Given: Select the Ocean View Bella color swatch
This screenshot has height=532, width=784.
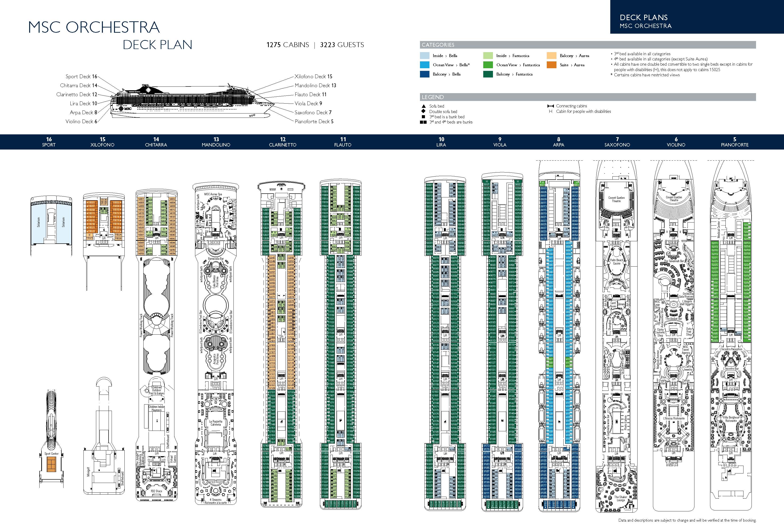Looking at the screenshot, I should point(425,65).
